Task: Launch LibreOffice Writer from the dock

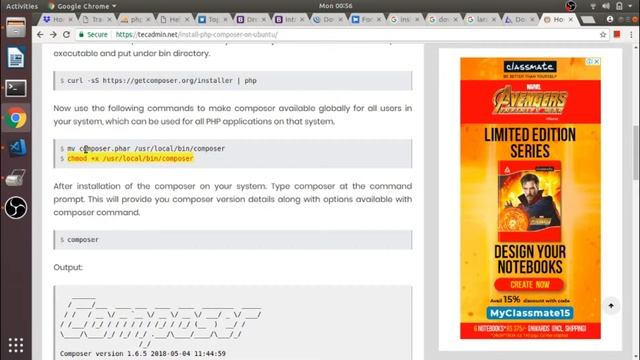Action: pos(16,58)
